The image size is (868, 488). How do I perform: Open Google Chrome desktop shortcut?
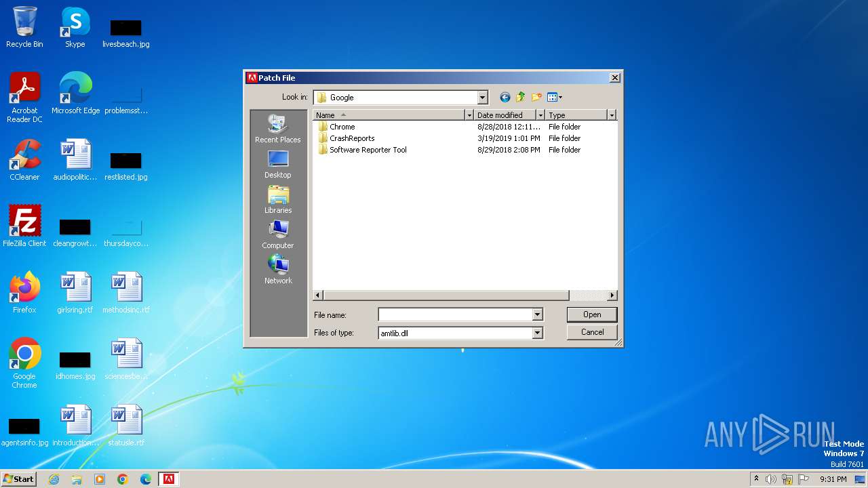[24, 363]
